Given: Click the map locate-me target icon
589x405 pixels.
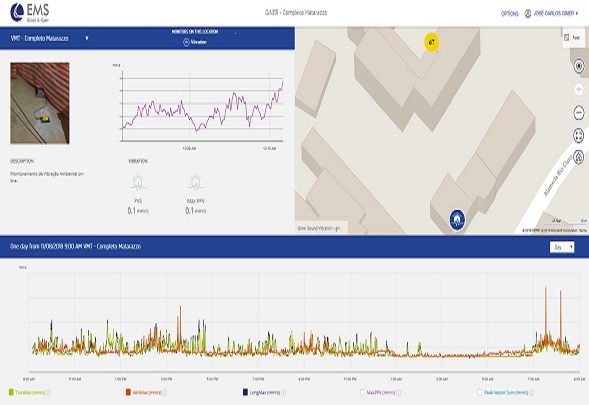Looking at the screenshot, I should (x=579, y=66).
